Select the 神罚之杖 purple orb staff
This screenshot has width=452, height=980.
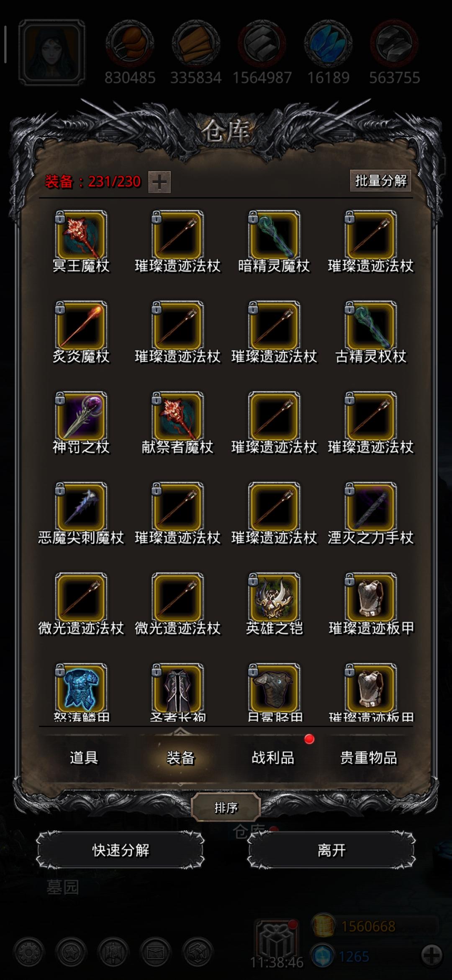[81, 416]
